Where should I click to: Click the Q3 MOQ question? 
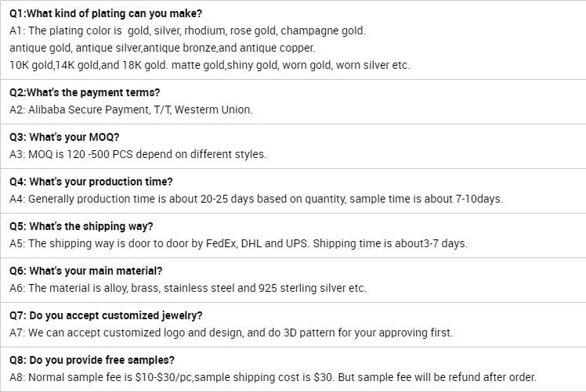click(x=64, y=137)
